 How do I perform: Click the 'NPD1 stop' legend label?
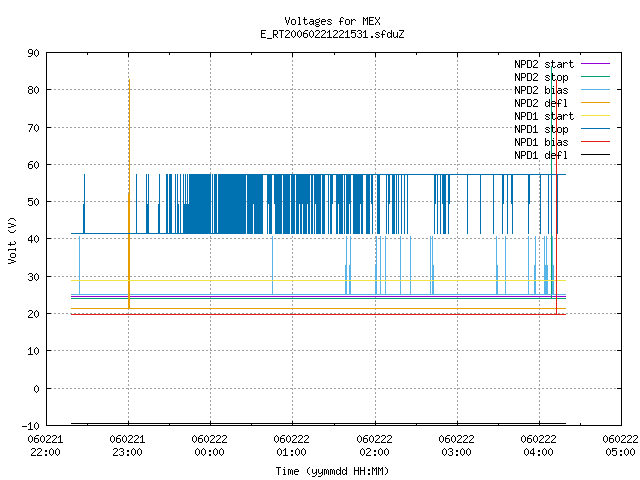pyautogui.click(x=541, y=129)
